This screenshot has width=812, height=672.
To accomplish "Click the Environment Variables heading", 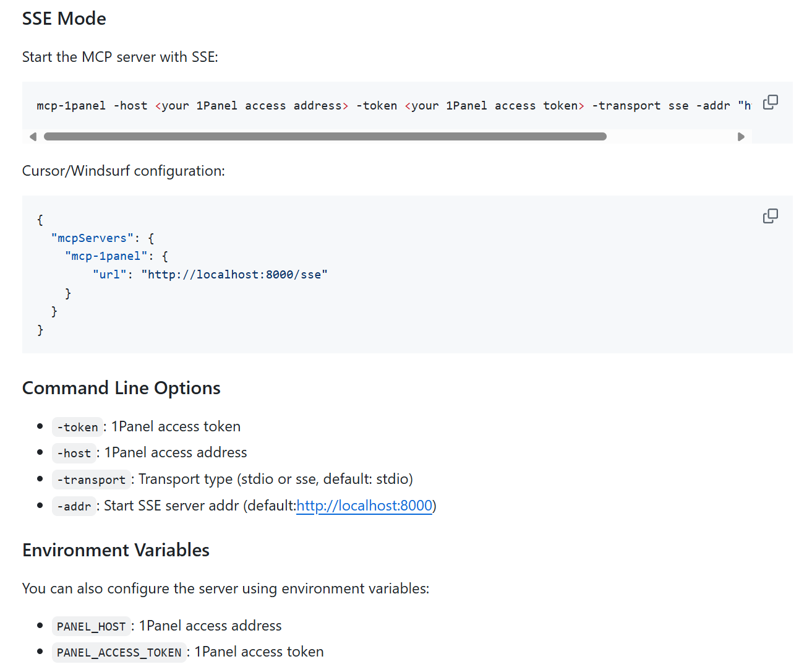I will pyautogui.click(x=116, y=550).
